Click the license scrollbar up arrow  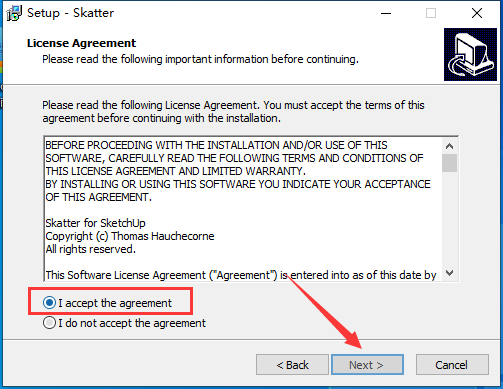pyautogui.click(x=450, y=146)
